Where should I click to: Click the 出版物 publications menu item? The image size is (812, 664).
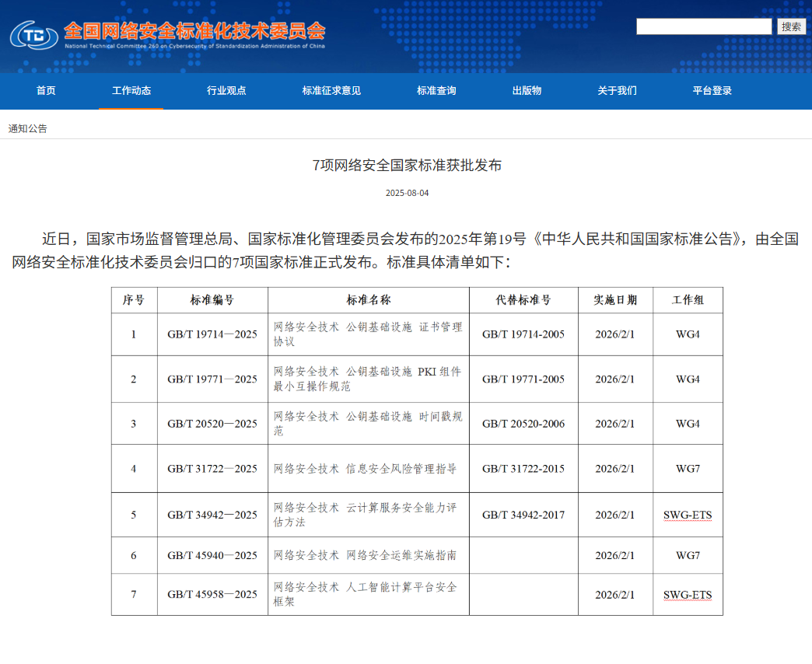click(x=527, y=90)
